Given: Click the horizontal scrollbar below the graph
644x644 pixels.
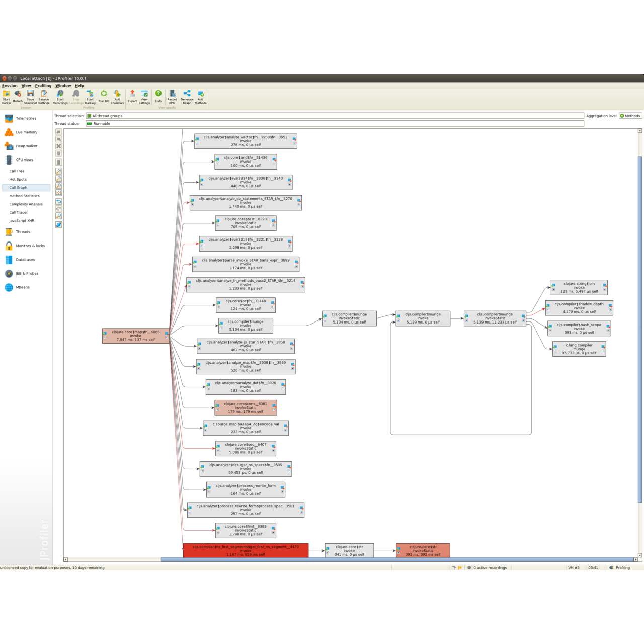Looking at the screenshot, I should (x=352, y=559).
